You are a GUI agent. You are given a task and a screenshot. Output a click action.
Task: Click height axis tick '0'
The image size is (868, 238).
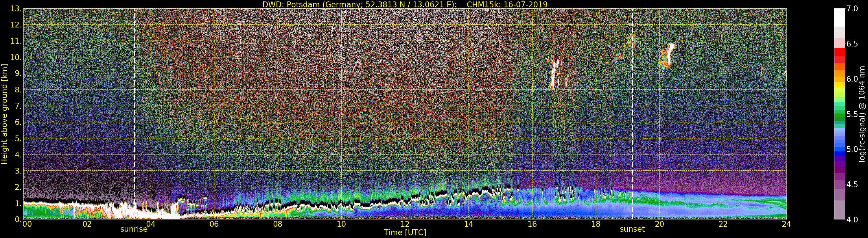[18, 220]
